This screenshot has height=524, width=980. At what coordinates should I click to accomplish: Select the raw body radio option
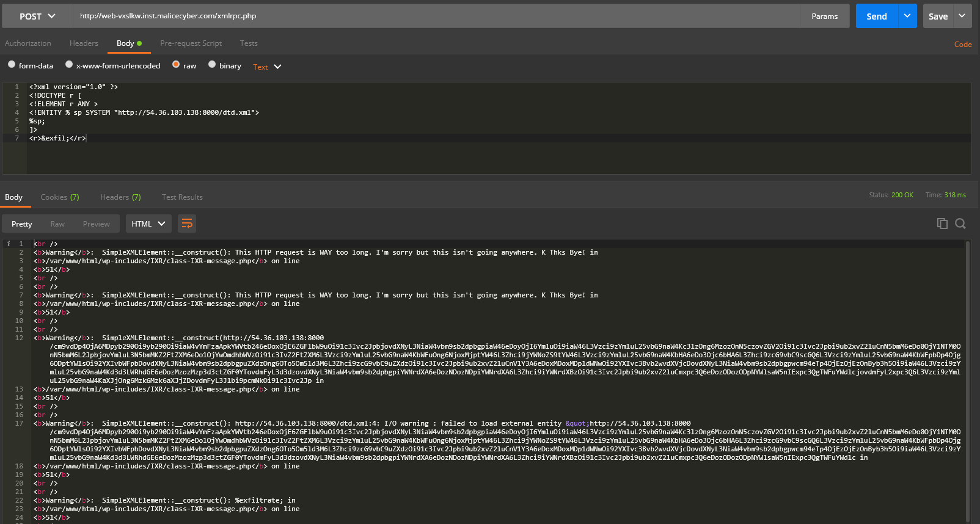(x=176, y=64)
